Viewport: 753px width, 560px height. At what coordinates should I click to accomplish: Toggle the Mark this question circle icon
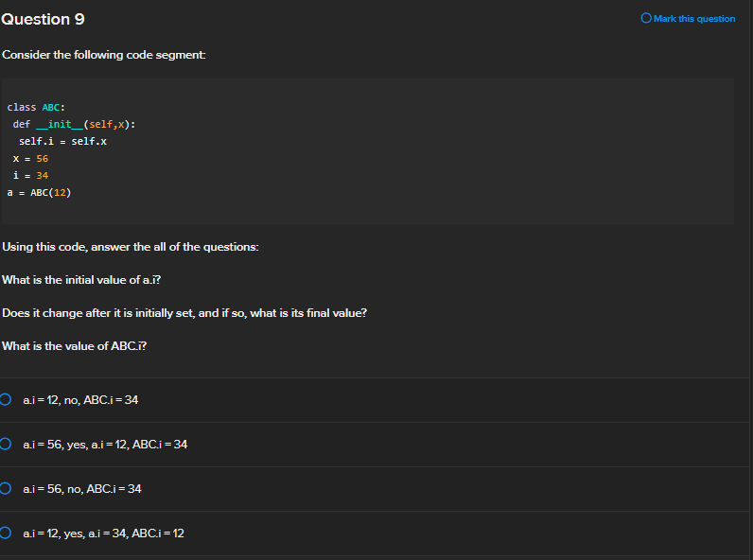(646, 18)
